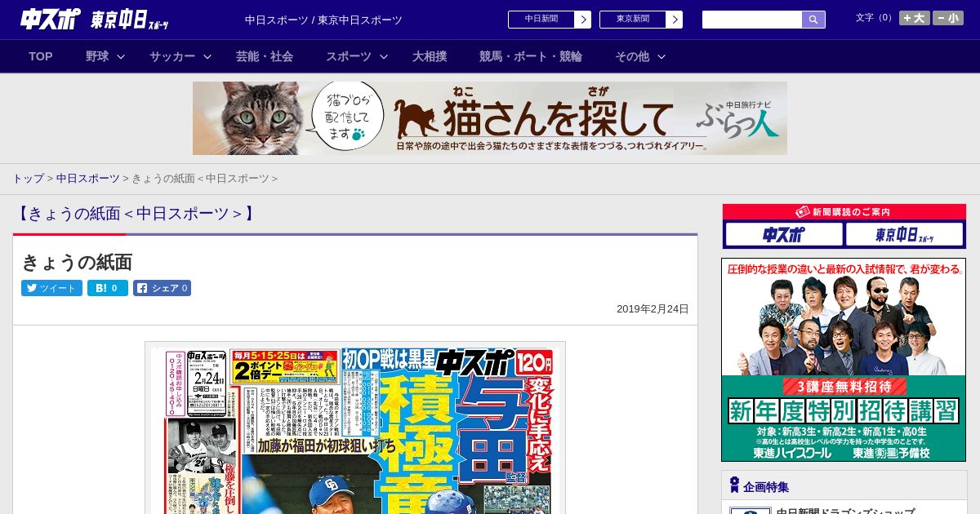
Task: Open 中日新聞ドラゴンズショップ link
Action: [845, 511]
